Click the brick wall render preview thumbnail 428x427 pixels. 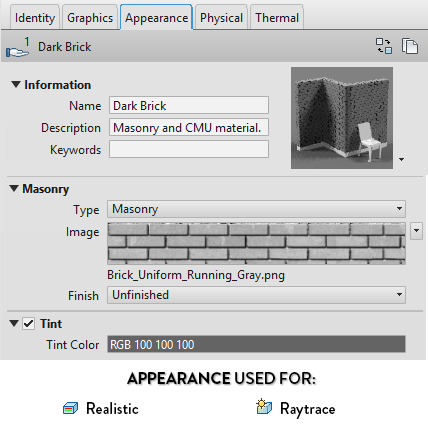coord(342,118)
